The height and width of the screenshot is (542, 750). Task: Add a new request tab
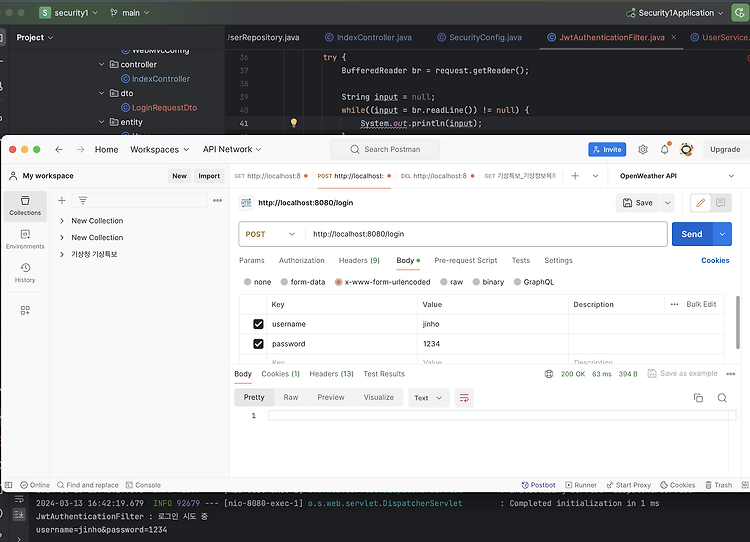575,176
